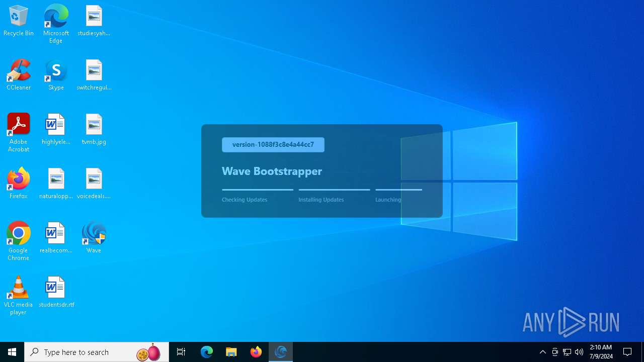This screenshot has width=644, height=362.
Task: Open the Windows Start menu
Action: (x=12, y=352)
